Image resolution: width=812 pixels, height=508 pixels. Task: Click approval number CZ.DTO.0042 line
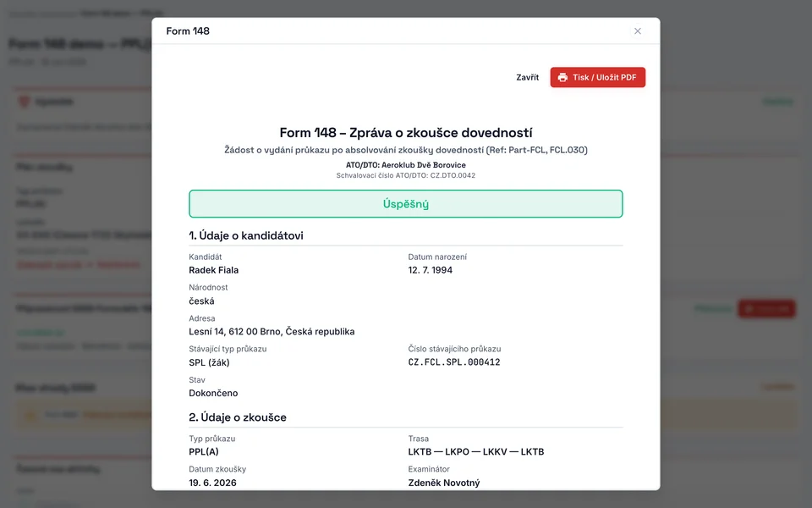coord(405,175)
